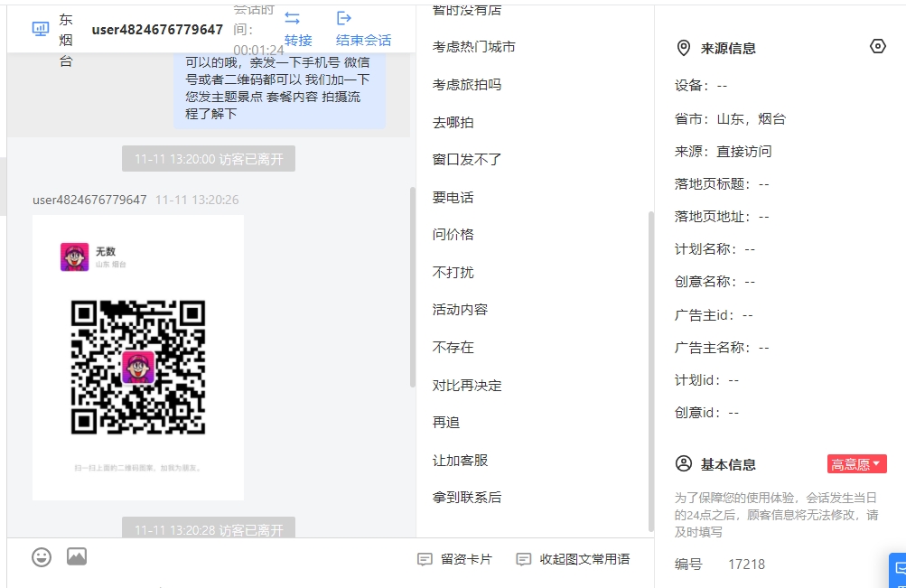Click the 基本信息 section heading
Image resolution: width=906 pixels, height=588 pixels.
click(x=728, y=464)
